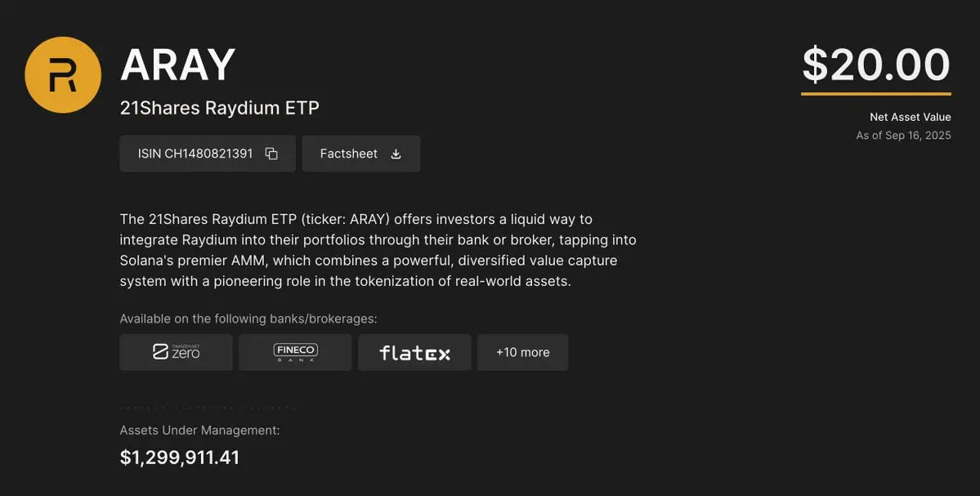
Task: Open the Fineco Bank broker logo
Action: [295, 352]
